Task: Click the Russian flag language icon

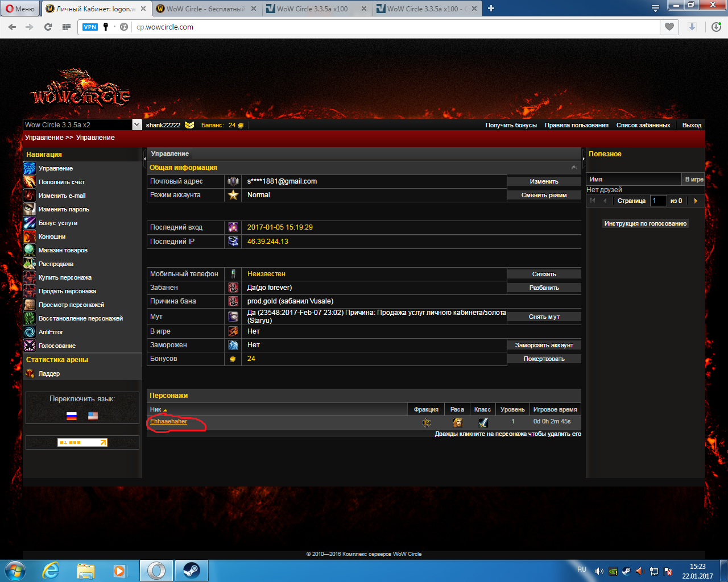Action: [72, 415]
